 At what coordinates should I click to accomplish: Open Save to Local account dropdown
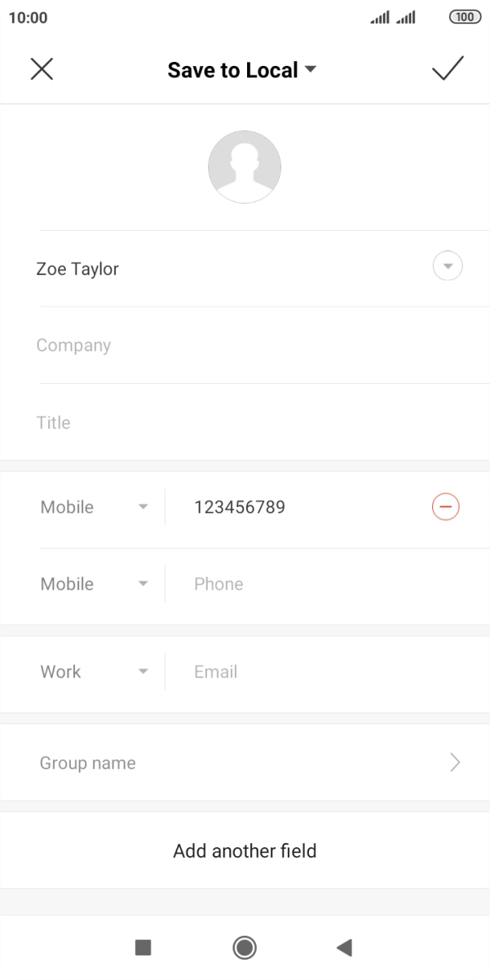point(242,70)
